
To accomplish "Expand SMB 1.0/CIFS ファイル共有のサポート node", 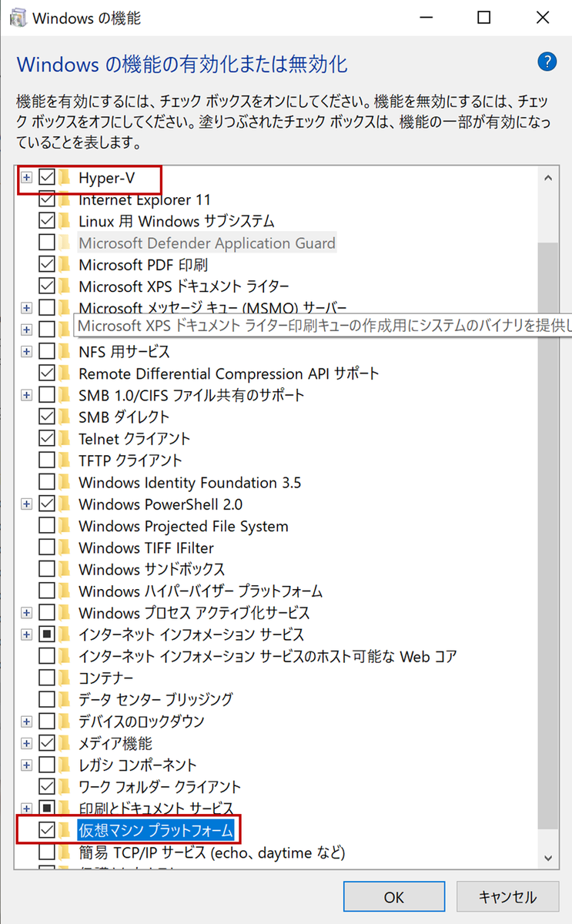I will pos(27,395).
